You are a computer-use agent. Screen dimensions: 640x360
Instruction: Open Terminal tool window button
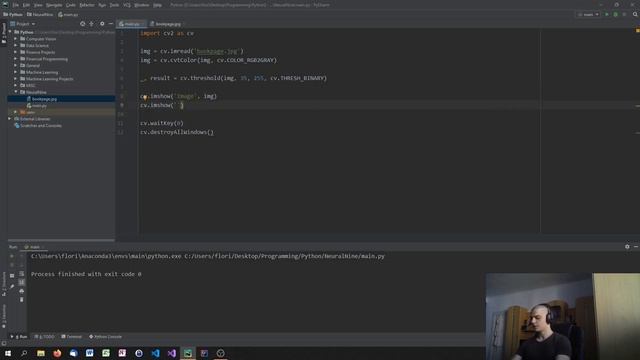point(71,337)
